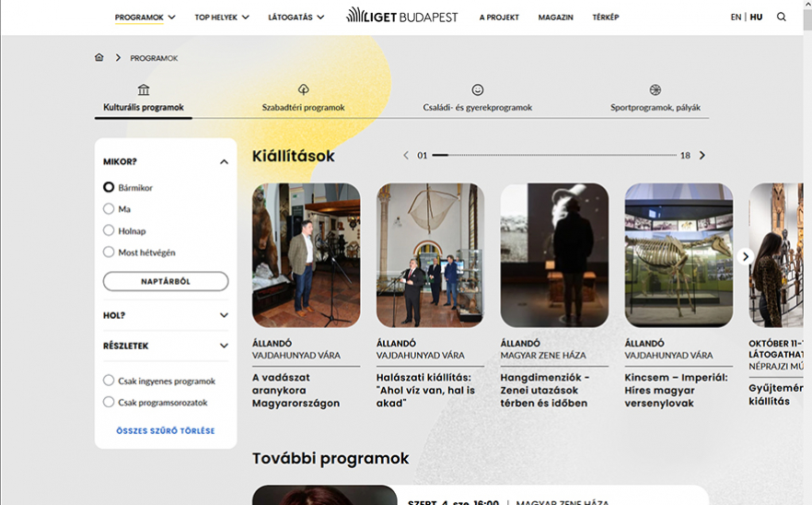Switch to Sportprogramok, pályák tab
Image resolution: width=812 pixels, height=505 pixels.
point(655,107)
